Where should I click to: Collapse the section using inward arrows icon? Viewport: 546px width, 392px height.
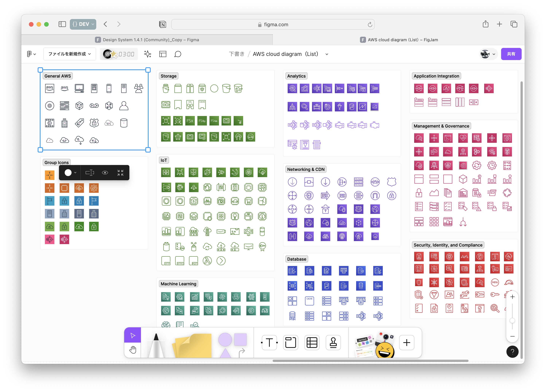tap(120, 173)
